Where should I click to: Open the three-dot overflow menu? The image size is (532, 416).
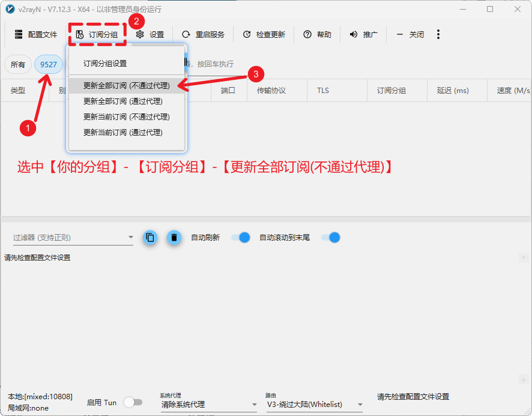438,34
